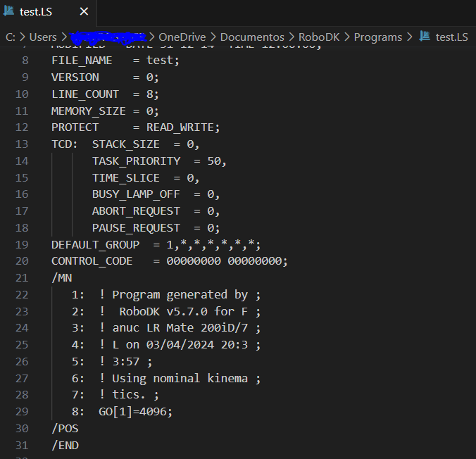
Task: Place cursor on the CONTROL_CODE line
Action: [x=169, y=261]
